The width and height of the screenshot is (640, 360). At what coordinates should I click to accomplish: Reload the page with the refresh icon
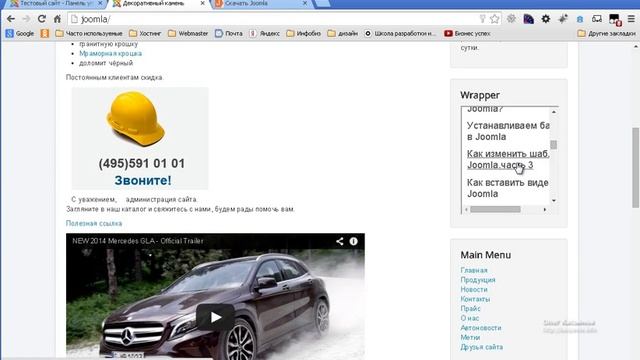click(x=42, y=19)
